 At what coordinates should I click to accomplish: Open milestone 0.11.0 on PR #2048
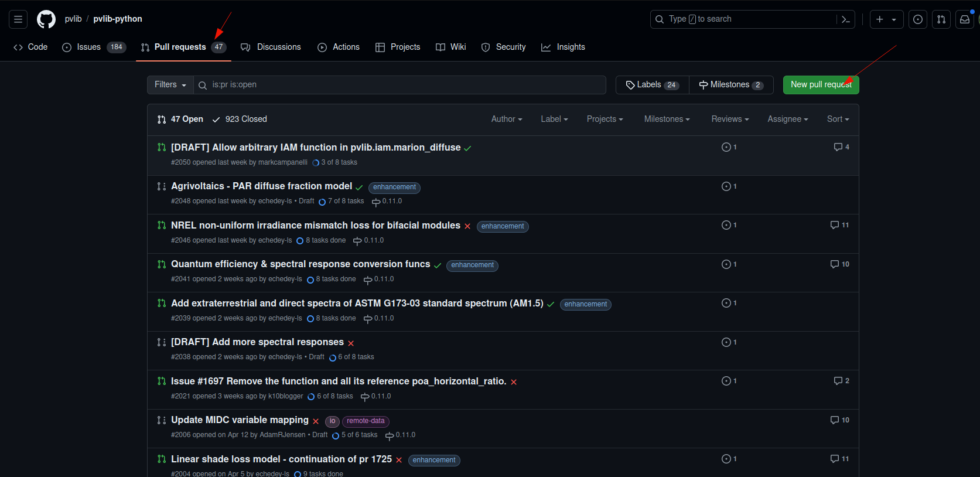387,202
